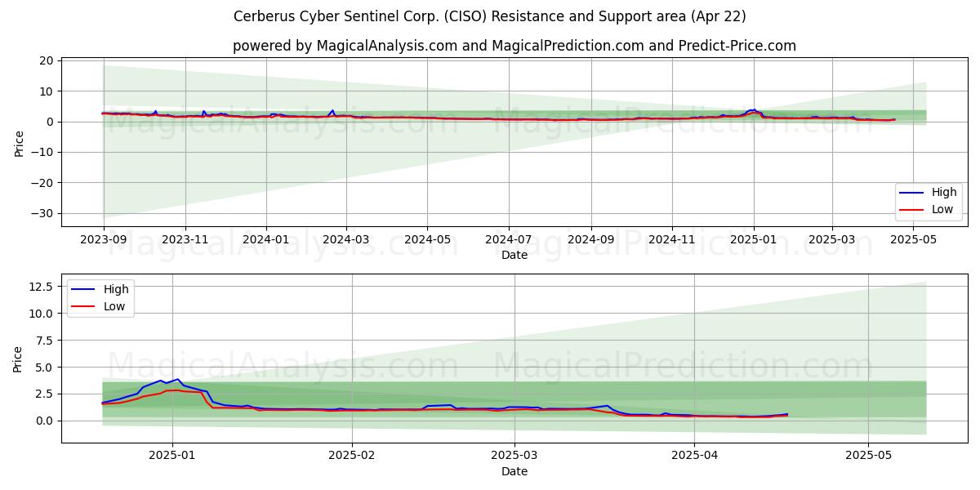Click the 12.5 price tick on the bottom chart
980x490 pixels.
coord(41,287)
